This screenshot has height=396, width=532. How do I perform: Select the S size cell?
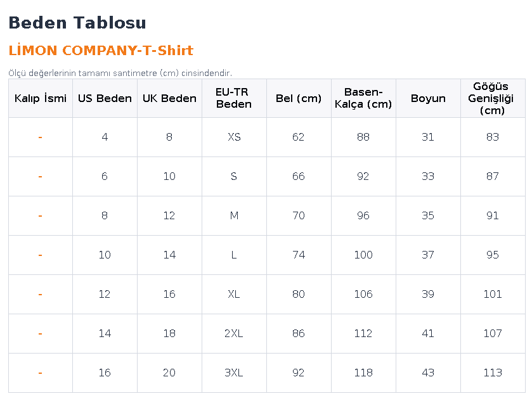pyautogui.click(x=234, y=176)
